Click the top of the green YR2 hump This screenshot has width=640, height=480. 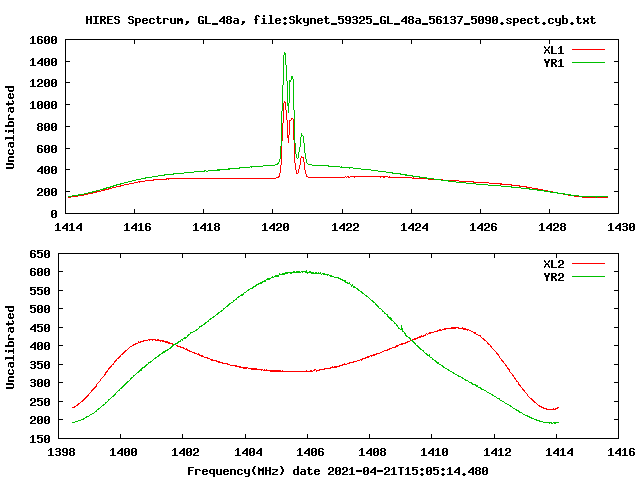click(304, 271)
